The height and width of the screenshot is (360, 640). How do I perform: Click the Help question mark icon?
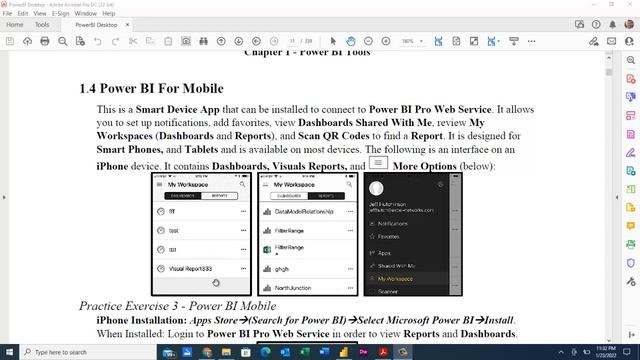pos(596,25)
